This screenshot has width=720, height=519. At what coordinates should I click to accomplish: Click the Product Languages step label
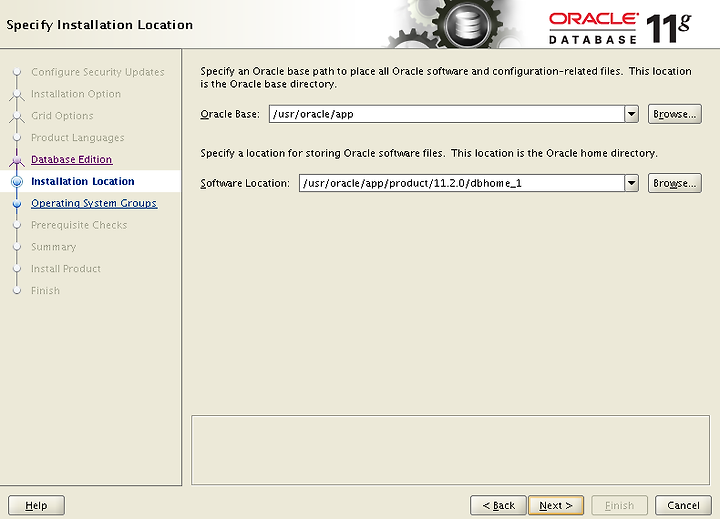[x=78, y=138]
